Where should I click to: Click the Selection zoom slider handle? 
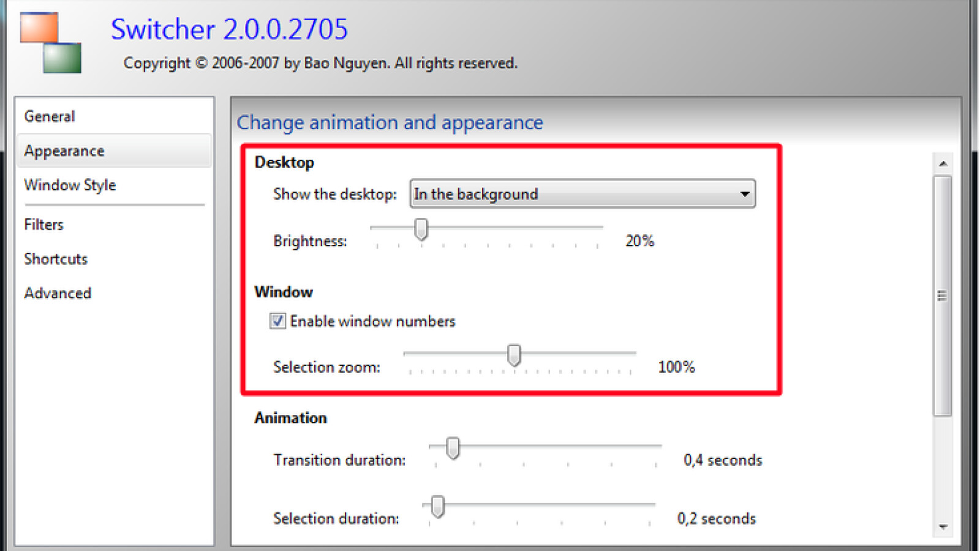pyautogui.click(x=515, y=356)
